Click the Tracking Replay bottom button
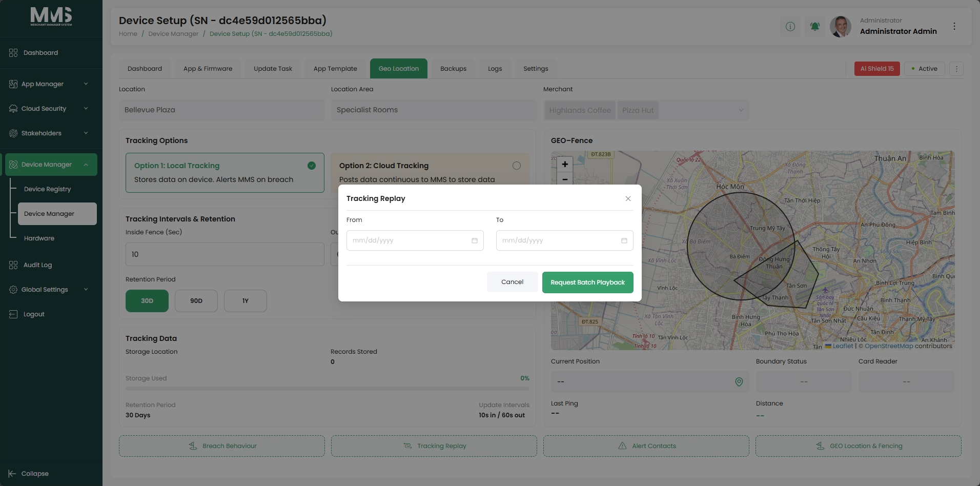Viewport: 980px width, 486px height. 434,446
